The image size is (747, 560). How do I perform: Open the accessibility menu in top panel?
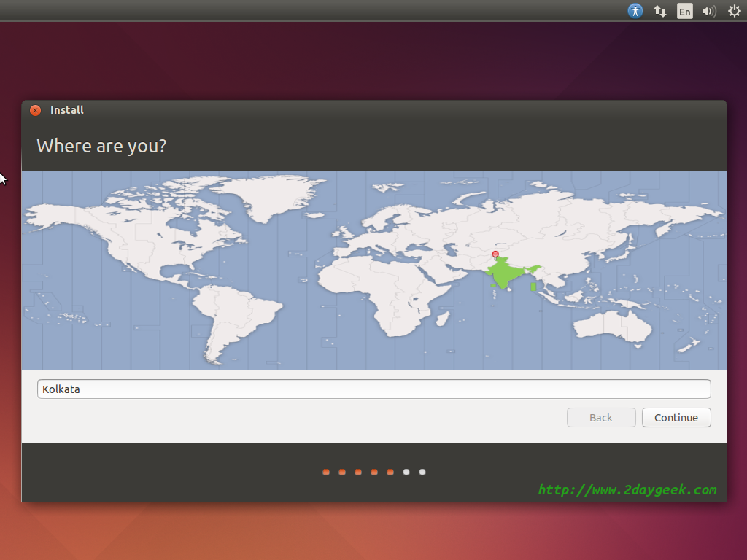point(635,11)
